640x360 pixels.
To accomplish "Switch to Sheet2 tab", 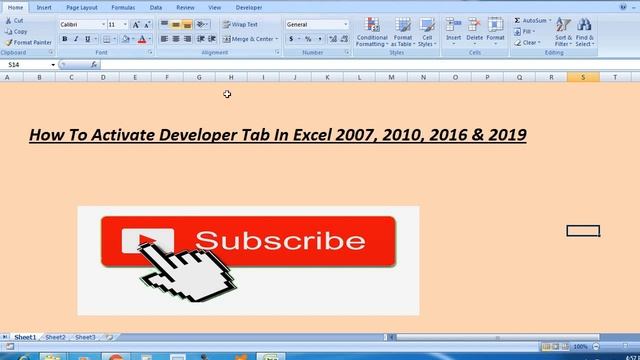I will point(55,337).
